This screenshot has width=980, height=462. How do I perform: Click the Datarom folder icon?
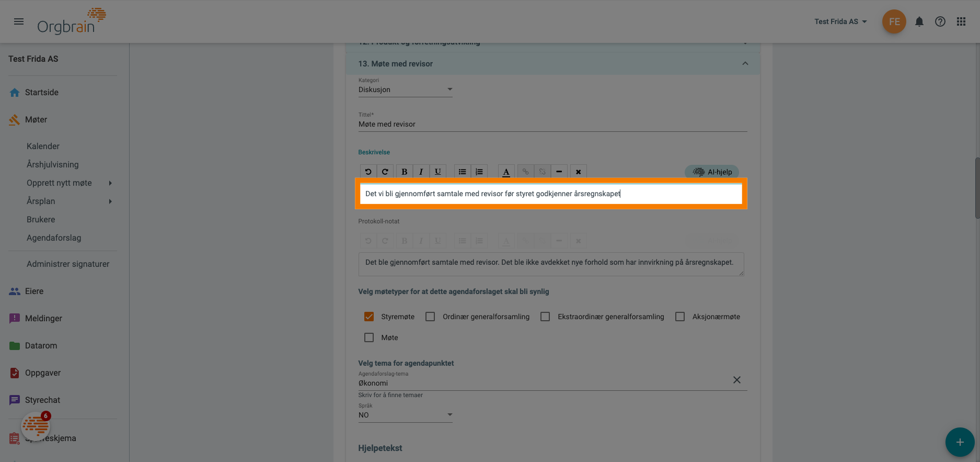coord(15,346)
